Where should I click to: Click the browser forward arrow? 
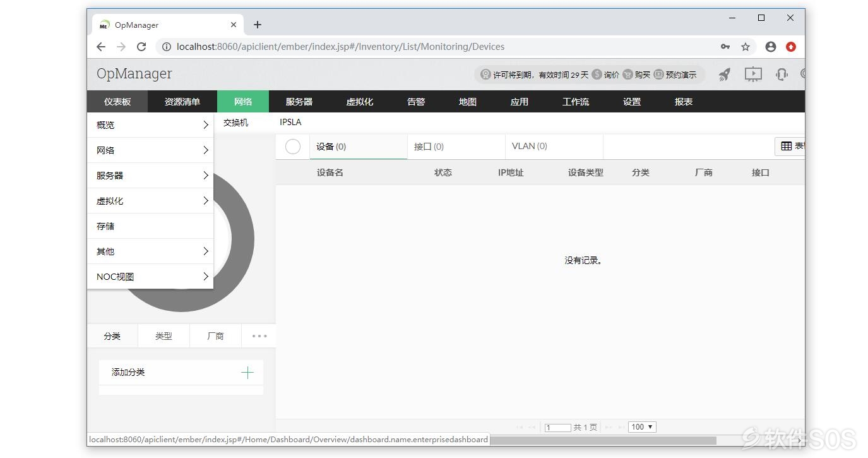pos(121,47)
